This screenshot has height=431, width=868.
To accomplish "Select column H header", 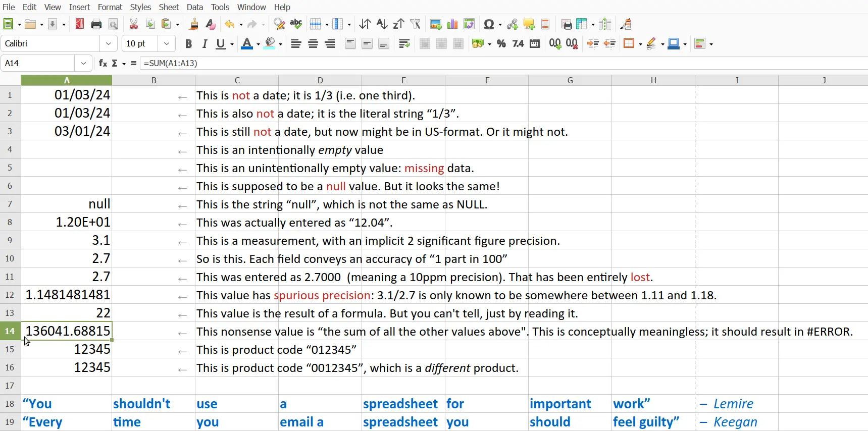I will [x=653, y=80].
